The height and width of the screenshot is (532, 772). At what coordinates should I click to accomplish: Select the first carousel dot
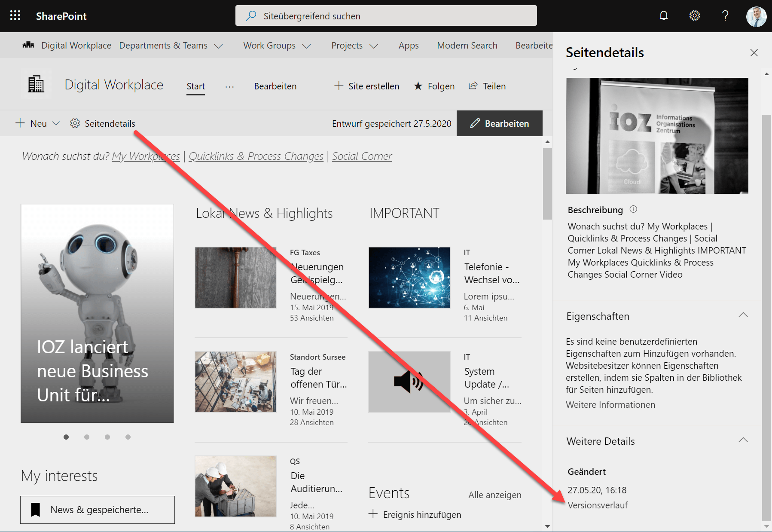(66, 437)
